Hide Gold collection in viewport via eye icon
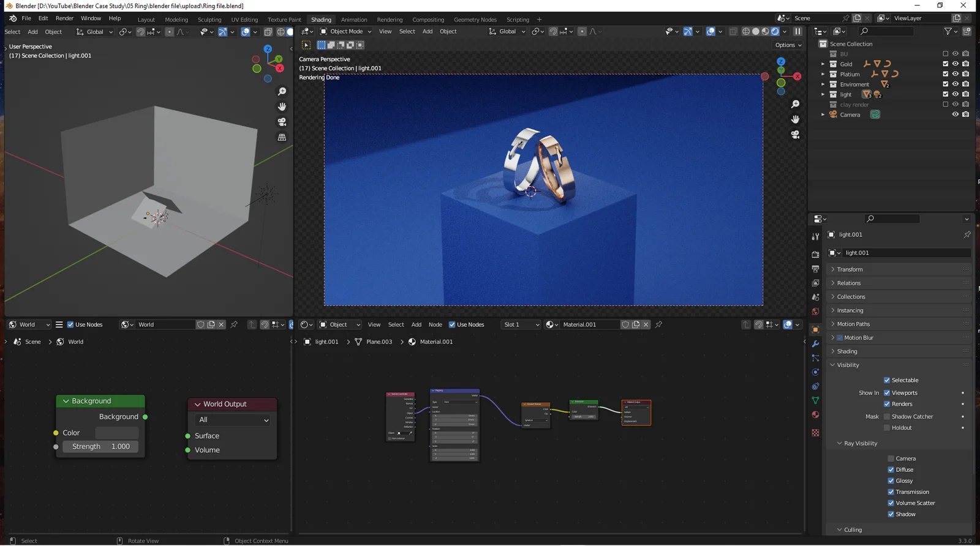This screenshot has width=980, height=546. pos(955,64)
